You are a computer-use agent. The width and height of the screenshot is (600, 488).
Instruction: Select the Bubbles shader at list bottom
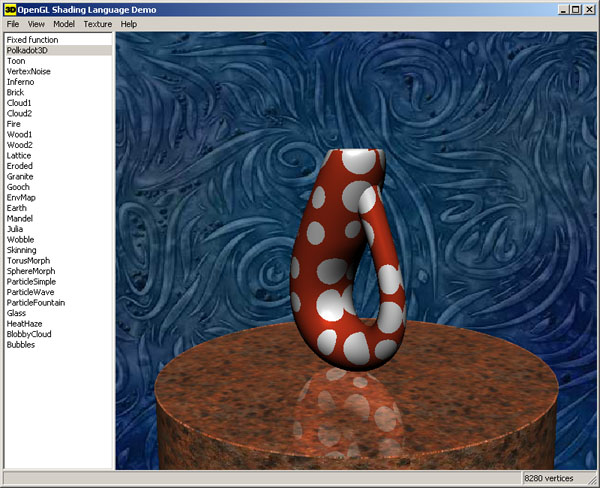pyautogui.click(x=21, y=344)
